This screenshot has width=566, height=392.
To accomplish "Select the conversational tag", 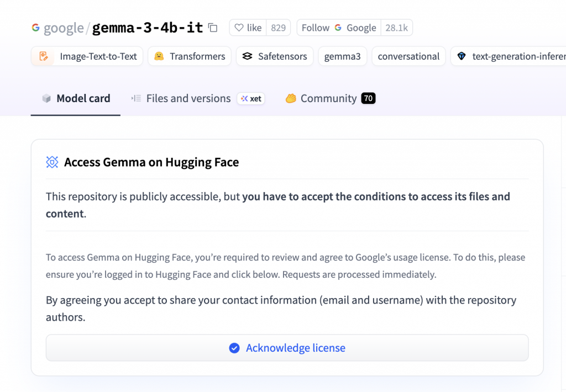I will coord(408,56).
